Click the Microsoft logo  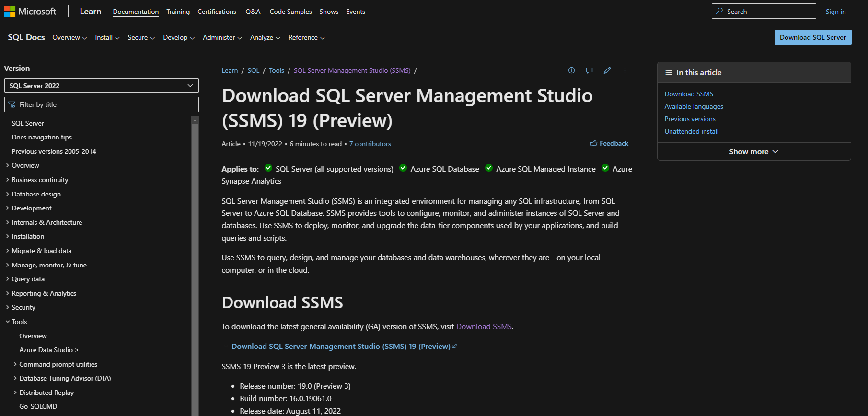[x=30, y=12]
